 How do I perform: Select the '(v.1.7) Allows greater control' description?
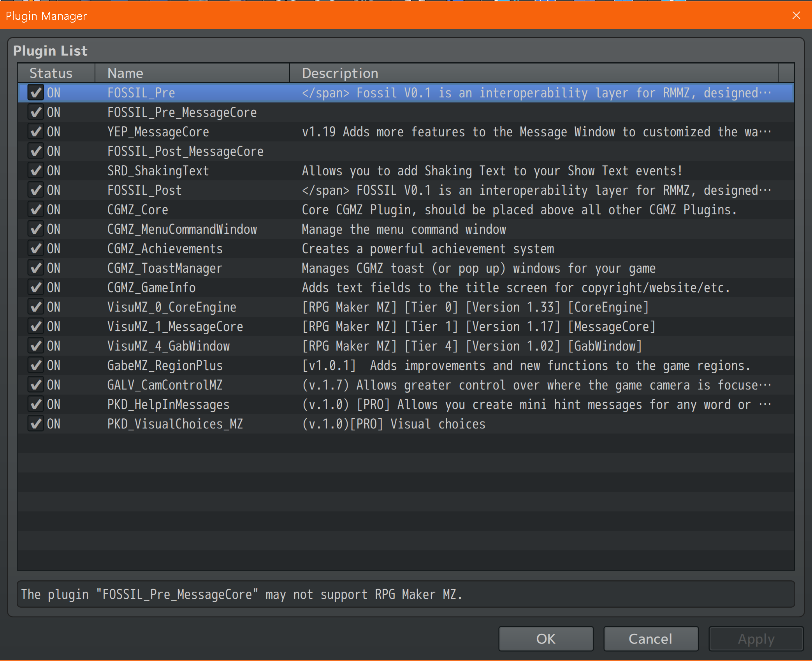point(536,385)
